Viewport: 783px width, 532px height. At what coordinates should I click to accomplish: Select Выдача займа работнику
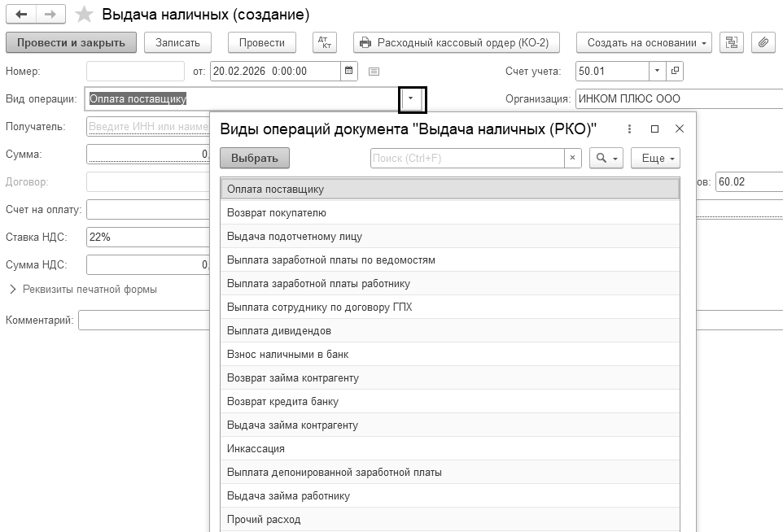point(450,495)
